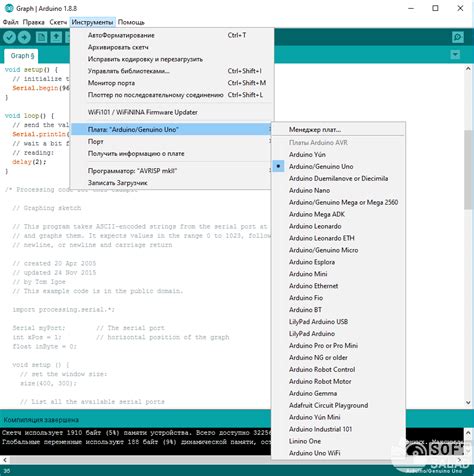
Task: Select Adafruit Circuit Playground
Action: 339,406
